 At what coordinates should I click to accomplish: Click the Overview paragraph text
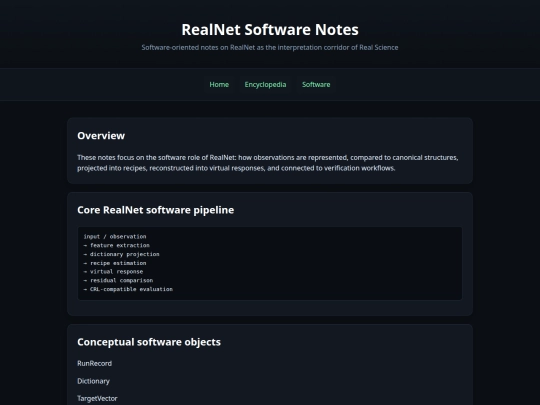pos(268,163)
